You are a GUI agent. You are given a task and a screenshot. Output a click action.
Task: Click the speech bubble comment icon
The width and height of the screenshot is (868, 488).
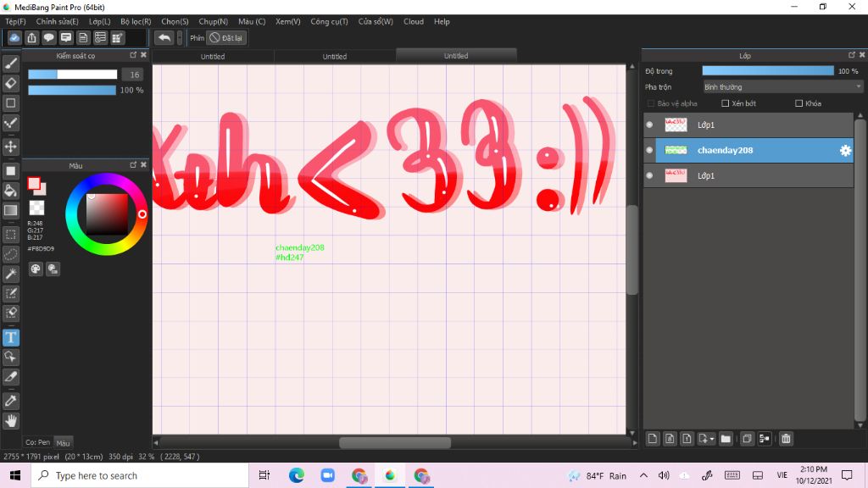point(48,37)
